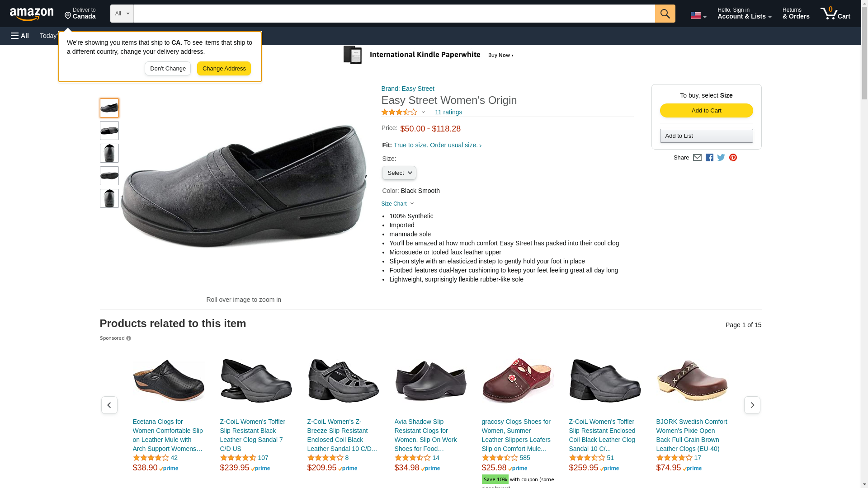Open the 11 ratings link
This screenshot has height=488, width=868.
tap(448, 112)
